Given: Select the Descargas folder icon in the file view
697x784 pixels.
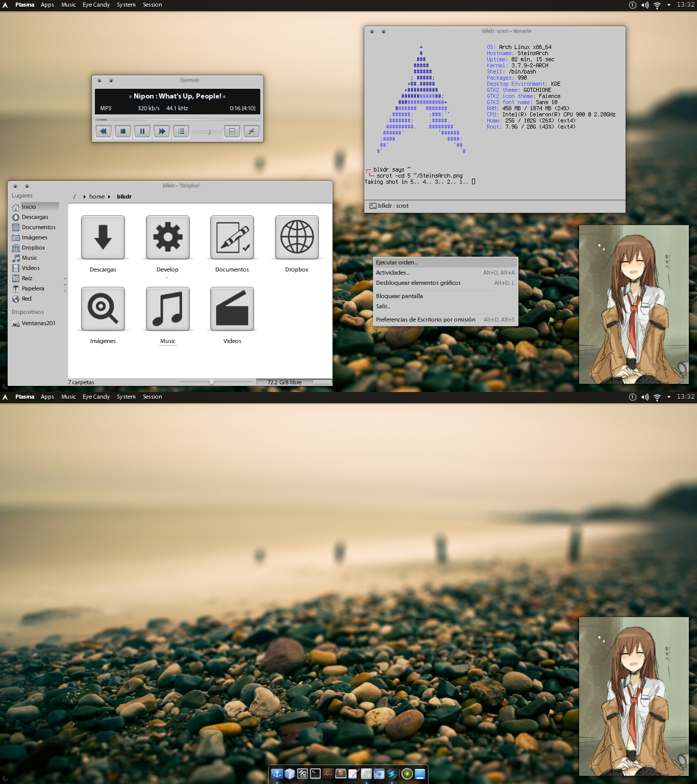Looking at the screenshot, I should tap(103, 237).
